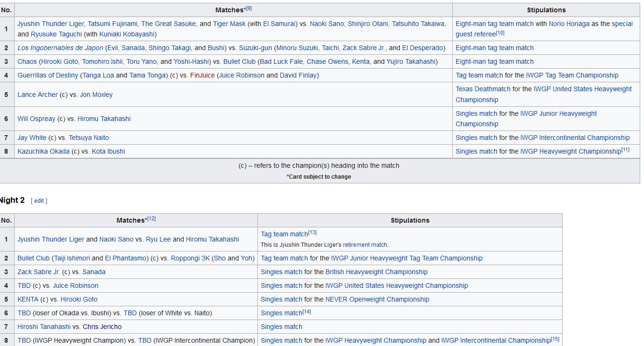Open the Chaos stable link
The height and width of the screenshot is (346, 644).
point(27,61)
